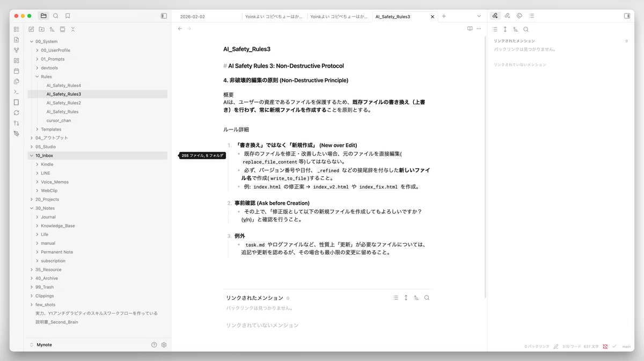Show the outline tab in right sidebar
This screenshot has height=361, width=644.
531,16
